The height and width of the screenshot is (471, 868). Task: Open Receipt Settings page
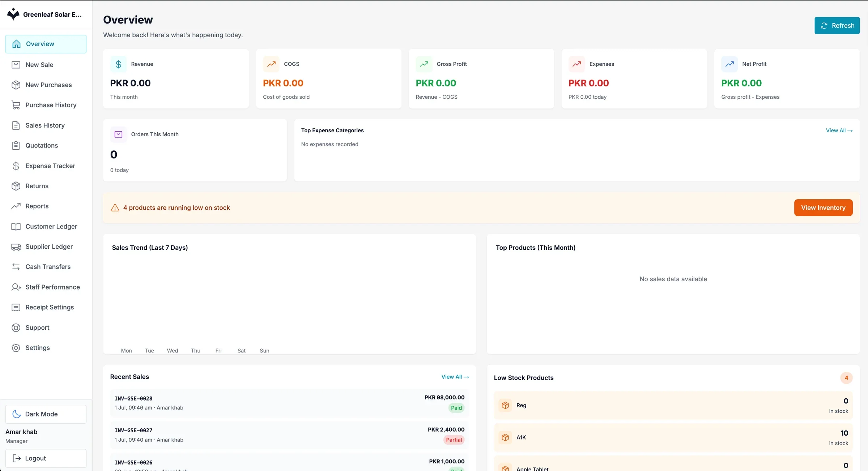pyautogui.click(x=46, y=307)
